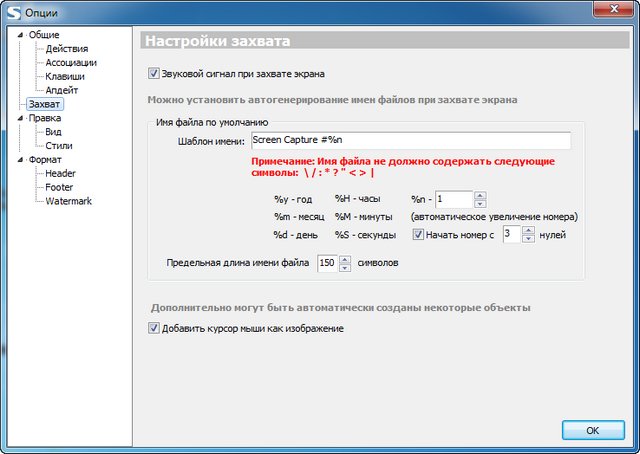Open the Ассоциации settings page
The width and height of the screenshot is (640, 454).
(71, 63)
